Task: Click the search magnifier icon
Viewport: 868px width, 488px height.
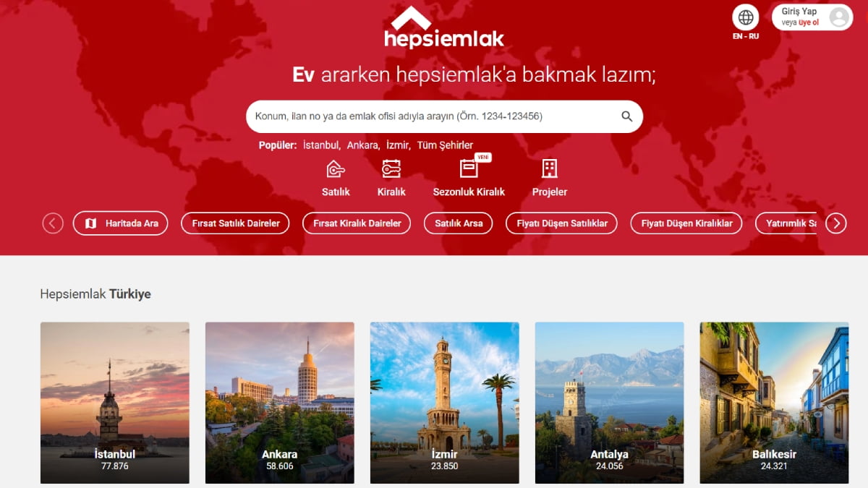Action: point(627,116)
